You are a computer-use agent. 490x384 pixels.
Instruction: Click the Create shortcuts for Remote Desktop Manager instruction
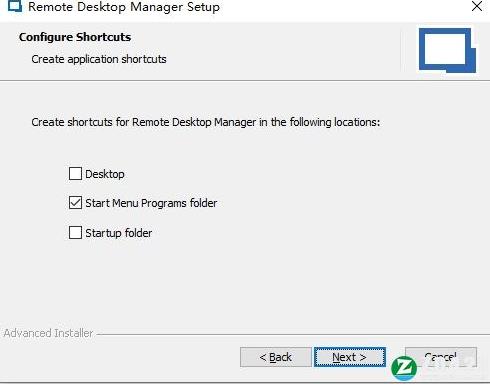tap(206, 122)
